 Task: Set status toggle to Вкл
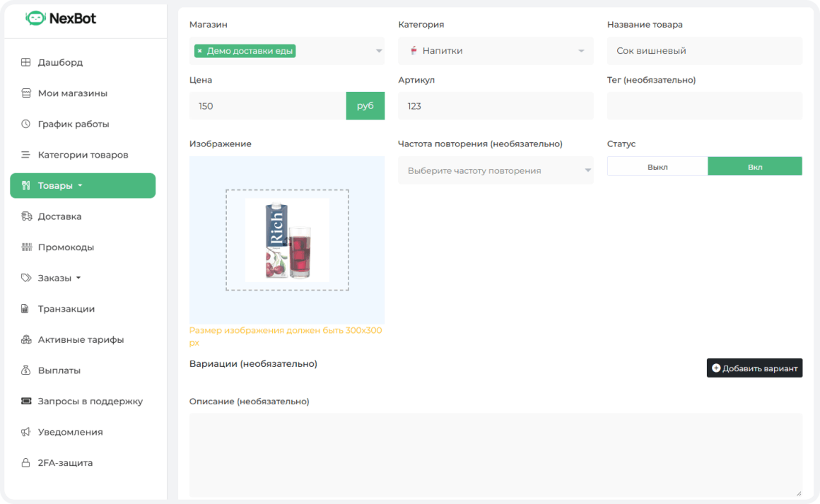coord(754,167)
